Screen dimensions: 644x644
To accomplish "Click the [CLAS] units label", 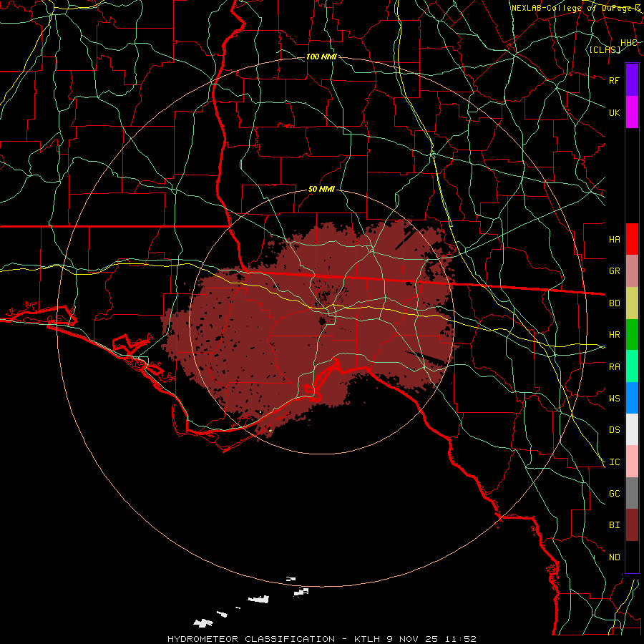I will [x=605, y=50].
